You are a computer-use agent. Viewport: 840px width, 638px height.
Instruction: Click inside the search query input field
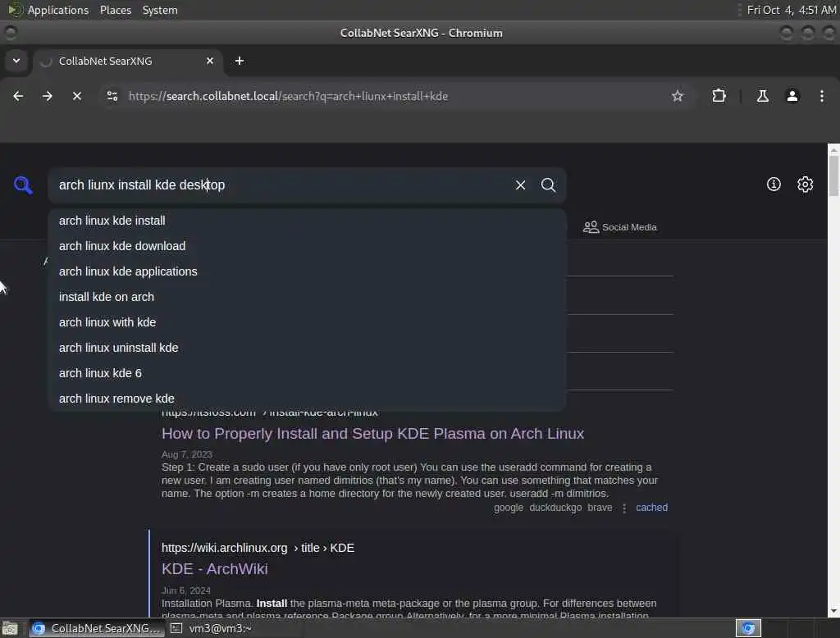coord(279,185)
